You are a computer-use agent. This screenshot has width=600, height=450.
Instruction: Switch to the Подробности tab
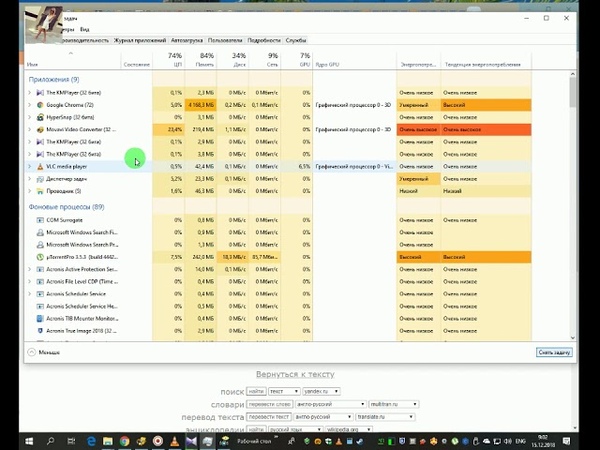click(x=263, y=40)
